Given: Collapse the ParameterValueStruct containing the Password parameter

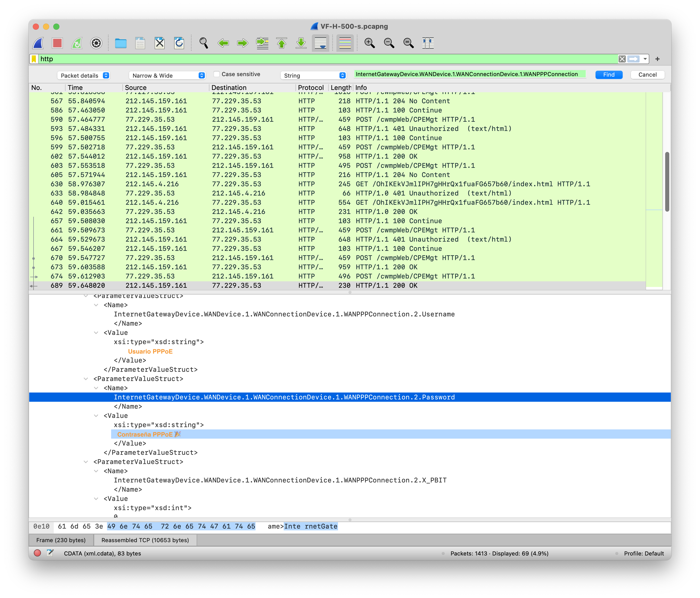Looking at the screenshot, I should pyautogui.click(x=86, y=379).
